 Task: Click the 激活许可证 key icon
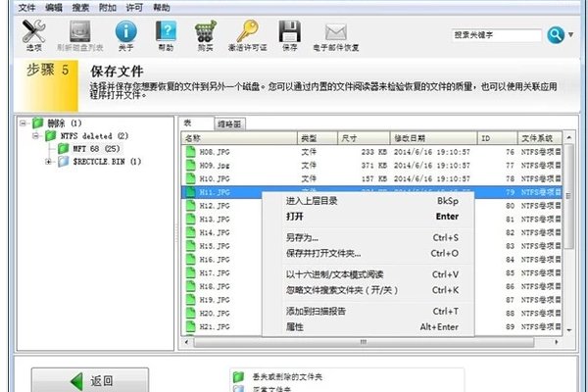tap(248, 31)
